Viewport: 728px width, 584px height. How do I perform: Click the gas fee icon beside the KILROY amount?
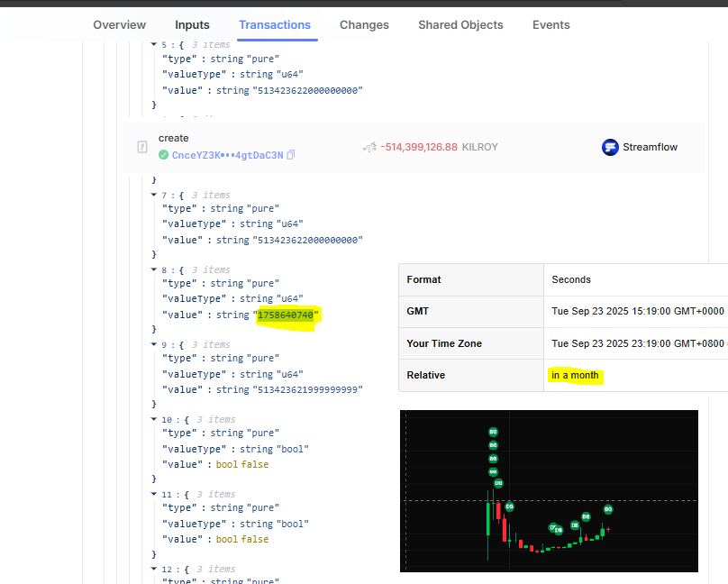pyautogui.click(x=369, y=148)
